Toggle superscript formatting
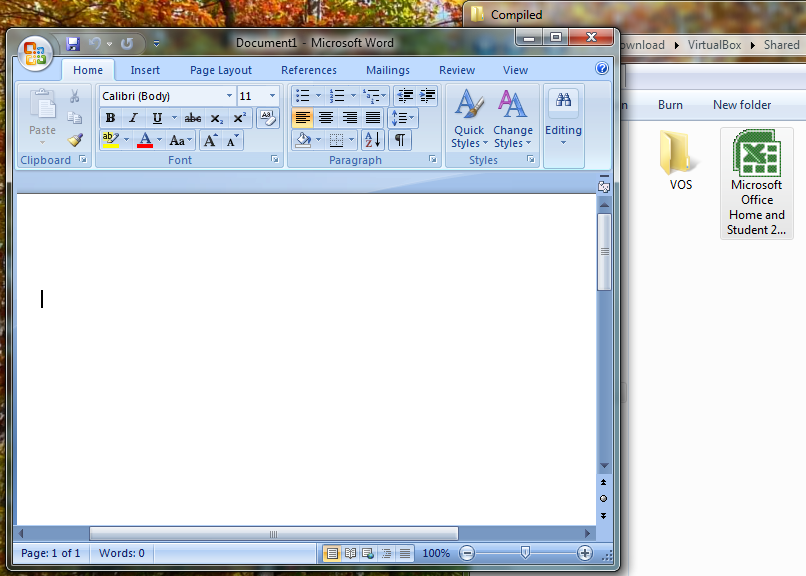This screenshot has height=576, width=806. pyautogui.click(x=239, y=118)
